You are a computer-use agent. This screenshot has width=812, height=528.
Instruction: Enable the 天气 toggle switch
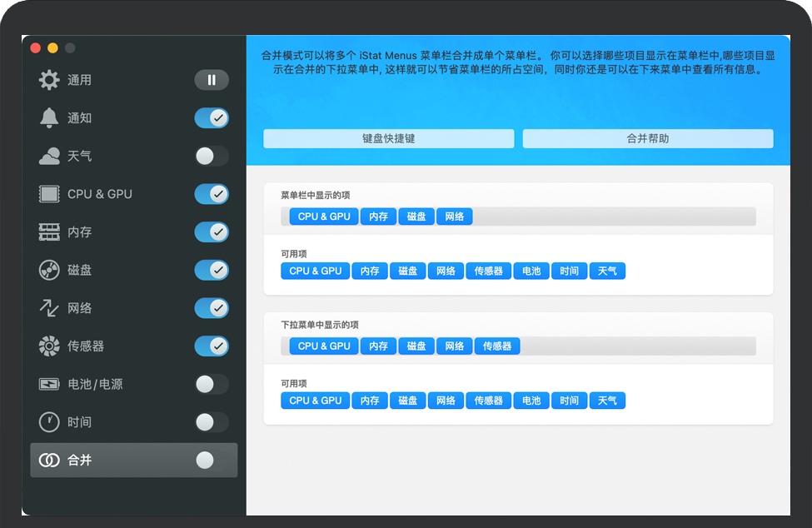coord(212,156)
